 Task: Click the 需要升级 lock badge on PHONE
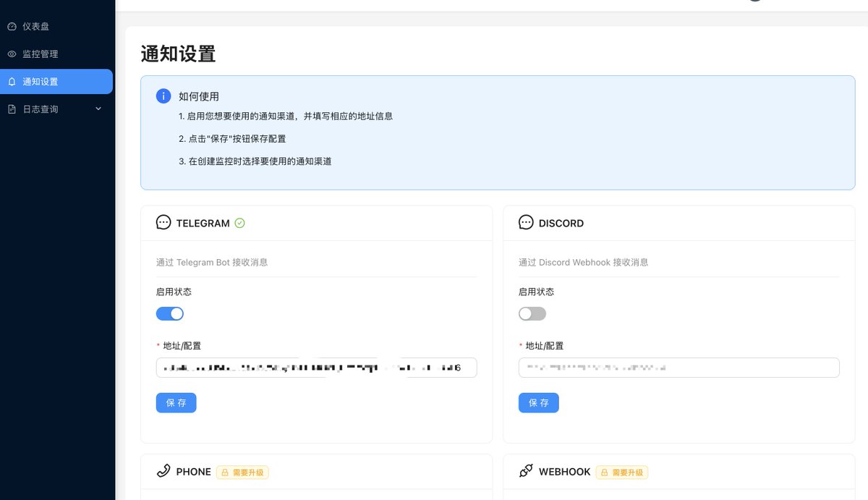point(242,472)
